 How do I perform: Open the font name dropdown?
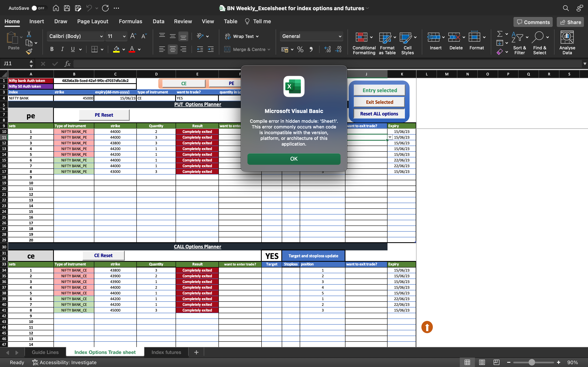click(x=101, y=36)
